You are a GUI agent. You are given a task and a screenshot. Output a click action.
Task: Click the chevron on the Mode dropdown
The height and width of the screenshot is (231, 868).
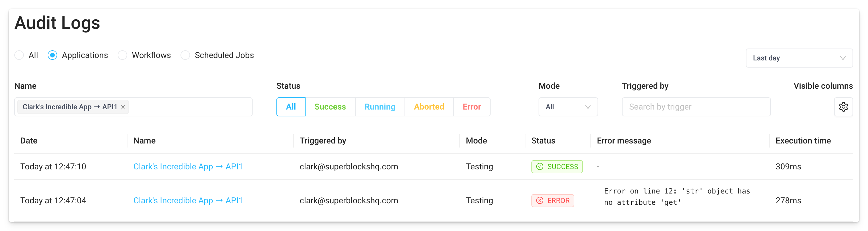tap(588, 107)
